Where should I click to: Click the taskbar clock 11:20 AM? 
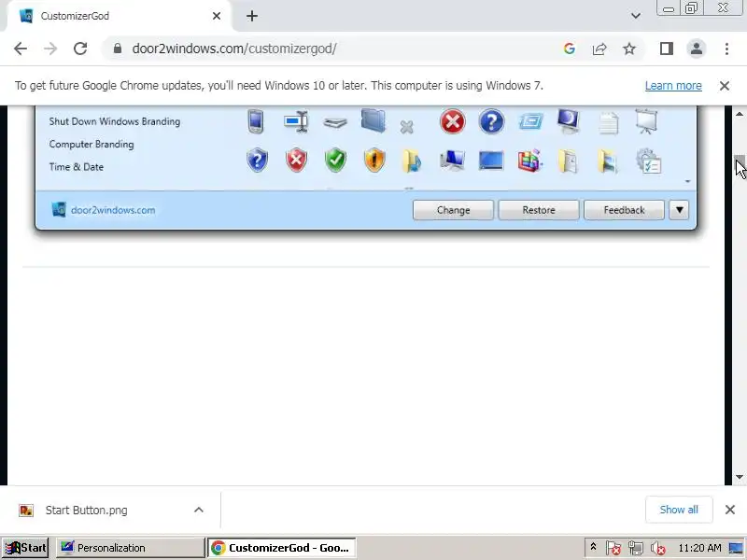coord(699,548)
